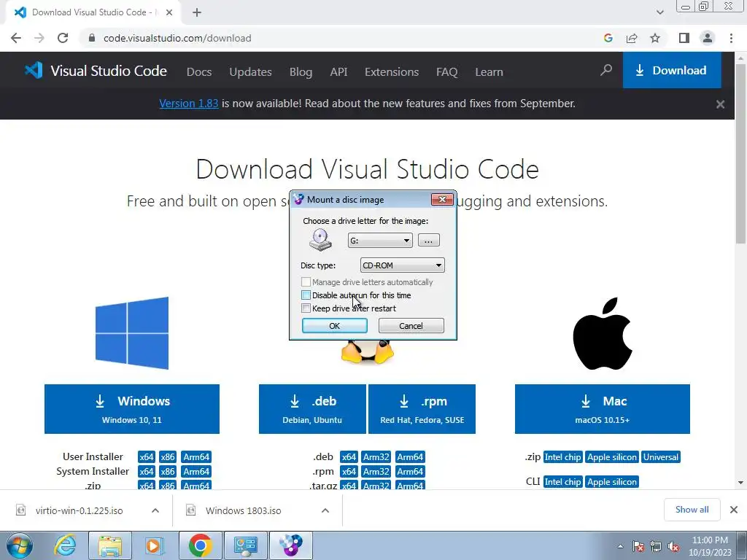Screen dimensions: 747x560
Task: Launch Internet Explorer from taskbar
Action: pos(65,545)
